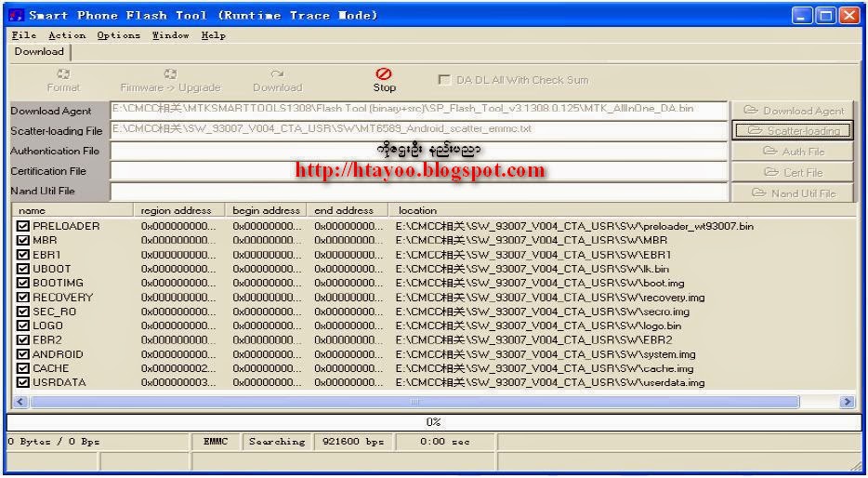Select the boot.img location path
The height and width of the screenshot is (478, 868).
540,283
